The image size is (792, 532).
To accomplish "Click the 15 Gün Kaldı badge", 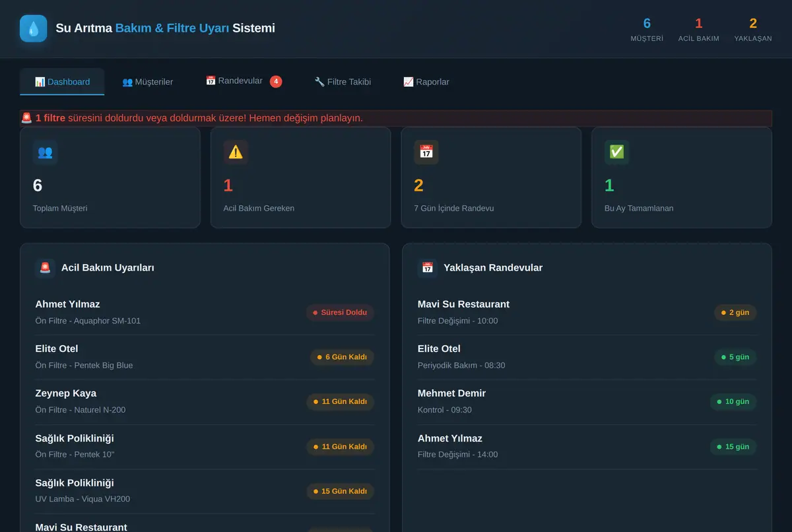I will (x=340, y=491).
